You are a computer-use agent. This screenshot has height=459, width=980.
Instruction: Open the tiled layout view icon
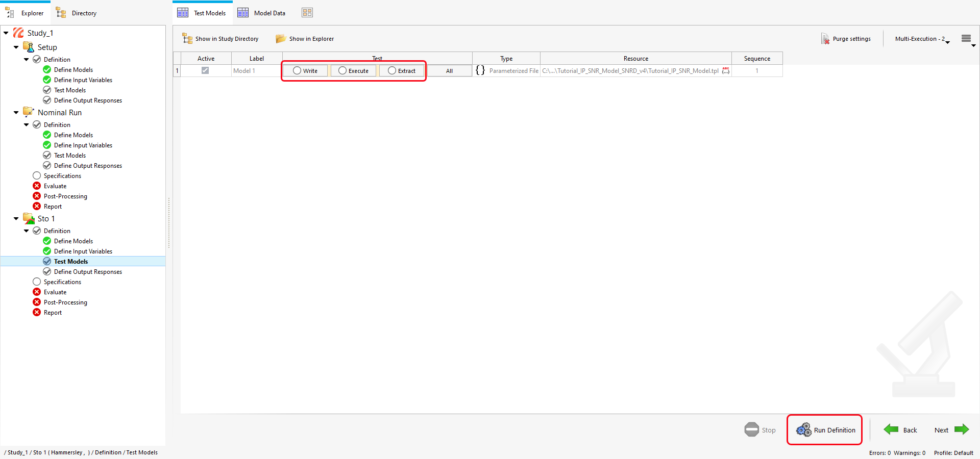click(x=307, y=13)
